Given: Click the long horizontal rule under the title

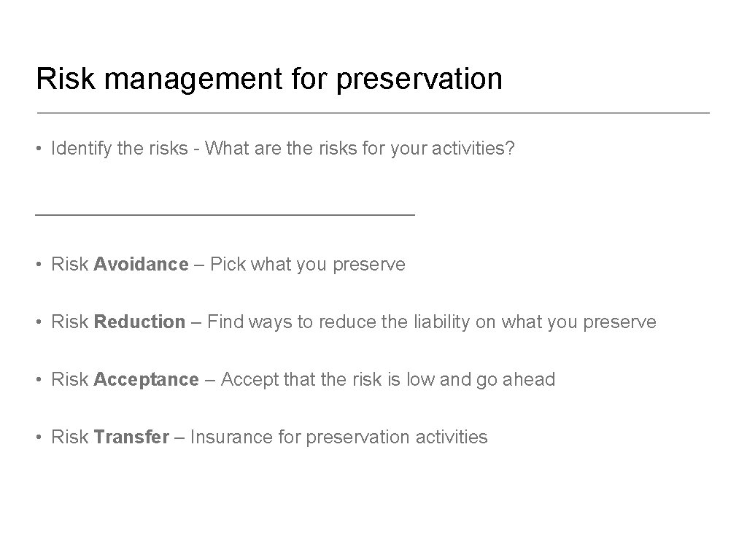Looking at the screenshot, I should tap(373, 113).
